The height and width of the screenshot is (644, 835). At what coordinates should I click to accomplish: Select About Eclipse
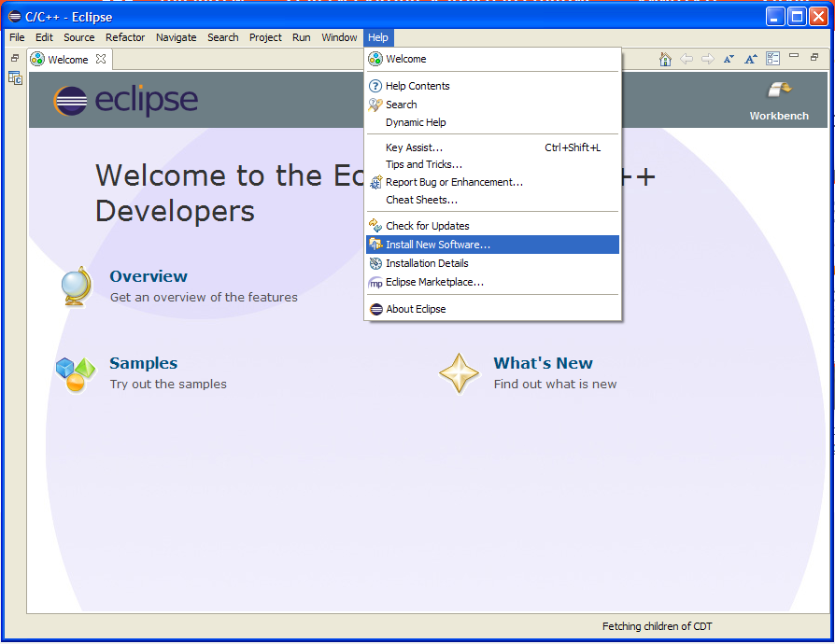[x=492, y=309]
